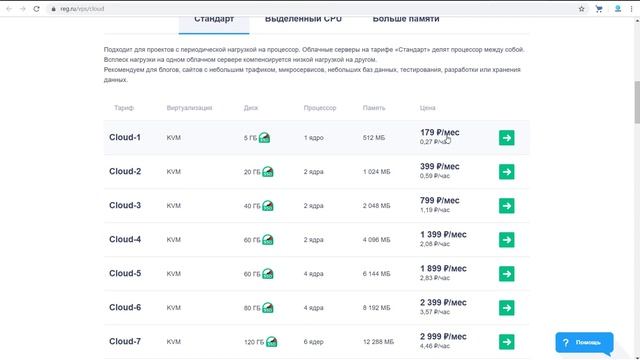Click the SSD disk icon in Cloud-3 row

point(268,206)
